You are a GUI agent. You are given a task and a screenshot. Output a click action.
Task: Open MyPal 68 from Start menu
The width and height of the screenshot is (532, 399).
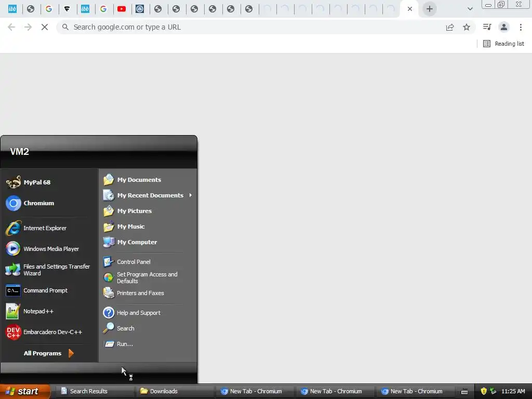(x=49, y=182)
